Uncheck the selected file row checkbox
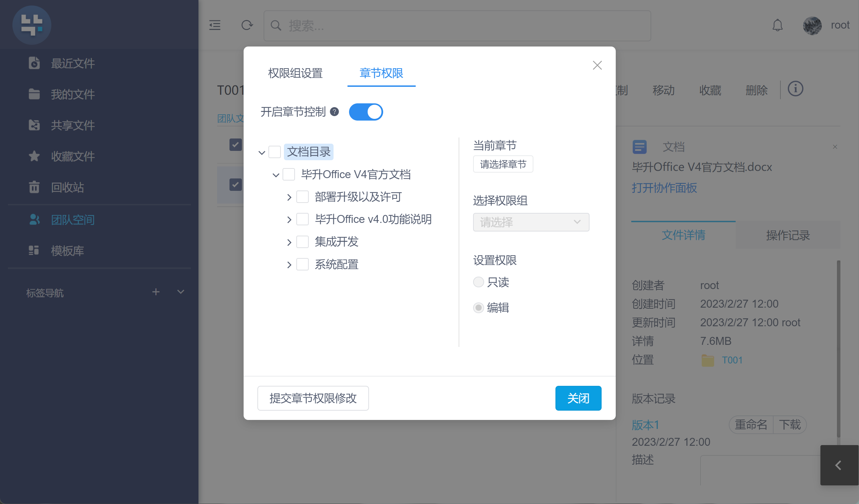859x504 pixels. pos(236,185)
